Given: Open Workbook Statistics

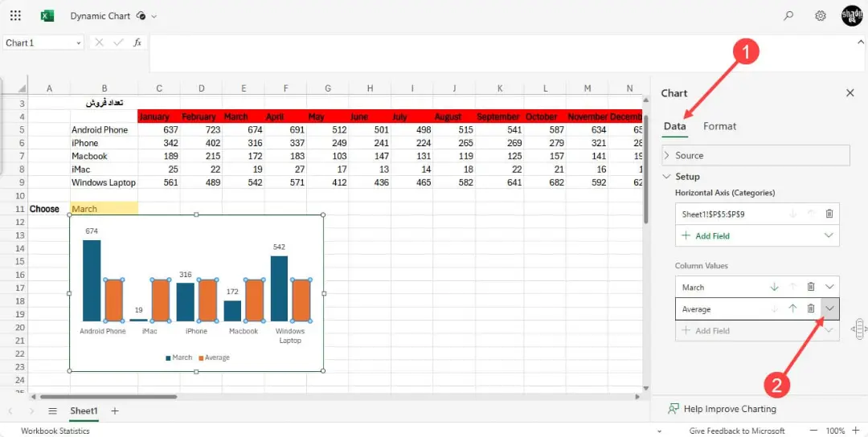Looking at the screenshot, I should (55, 431).
